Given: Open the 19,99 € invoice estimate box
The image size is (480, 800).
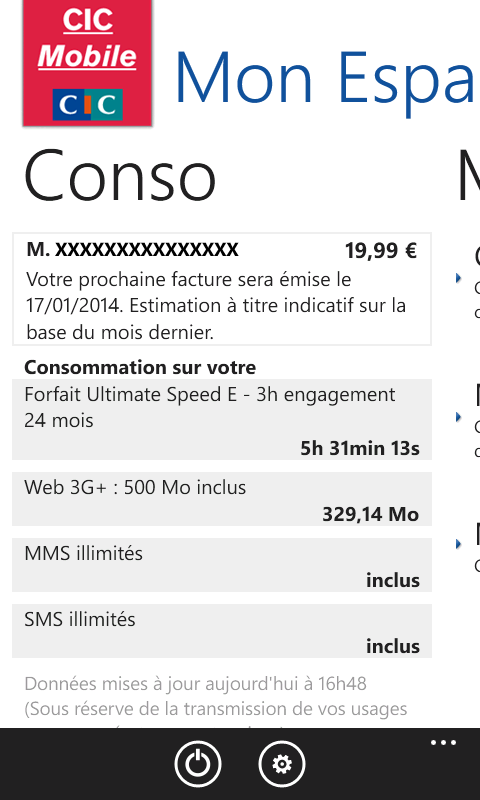Looking at the screenshot, I should 222,289.
